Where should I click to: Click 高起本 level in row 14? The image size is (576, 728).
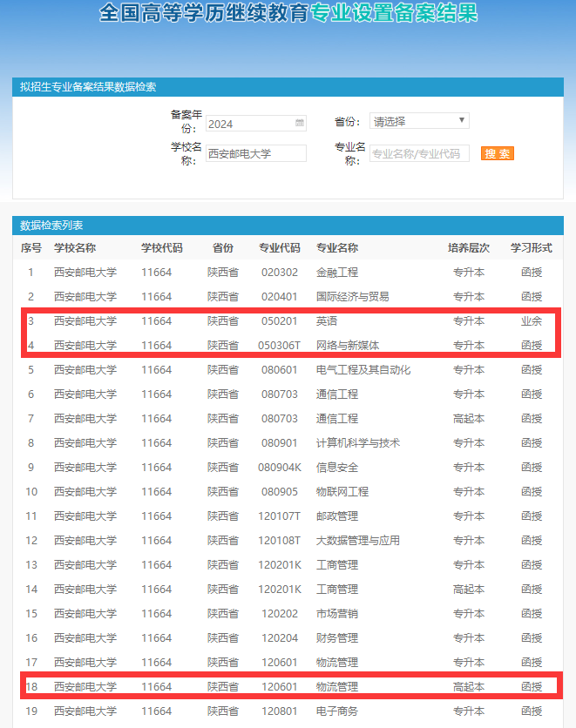[469, 590]
